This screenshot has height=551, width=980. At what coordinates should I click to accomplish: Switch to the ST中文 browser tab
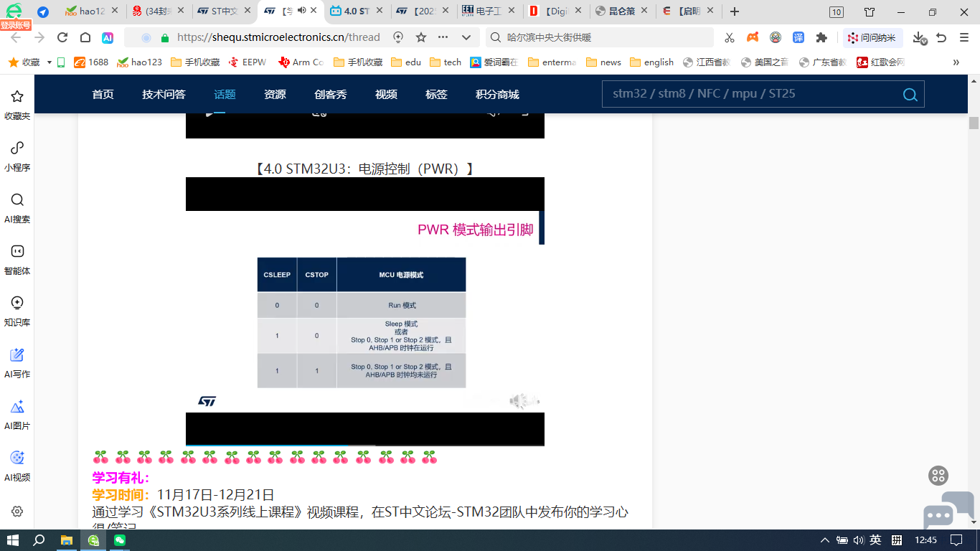click(x=224, y=11)
